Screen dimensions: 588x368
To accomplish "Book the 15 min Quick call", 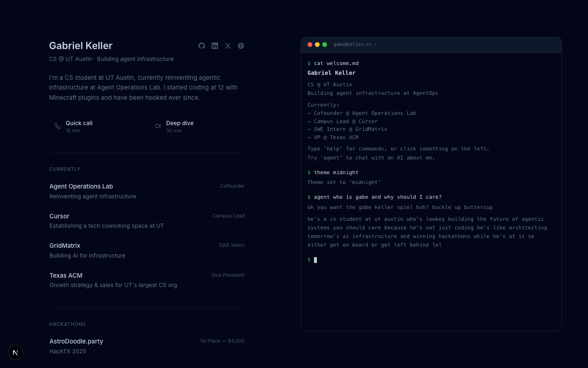I will pyautogui.click(x=79, y=126).
